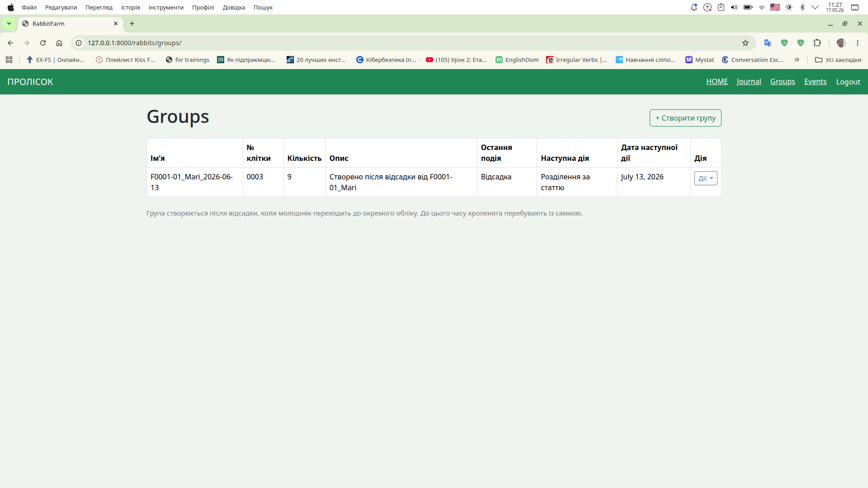Open the Редагувати menu
Screen dimensions: 868x488
pyautogui.click(x=61, y=7)
